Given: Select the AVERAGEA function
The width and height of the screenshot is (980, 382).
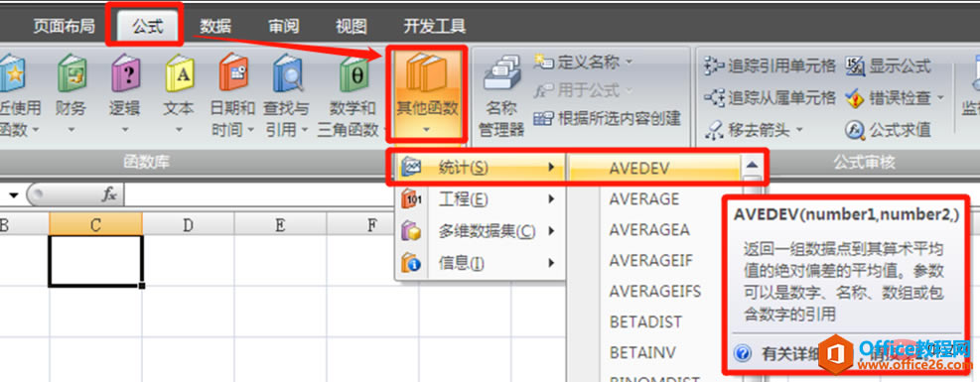Looking at the screenshot, I should tap(649, 230).
